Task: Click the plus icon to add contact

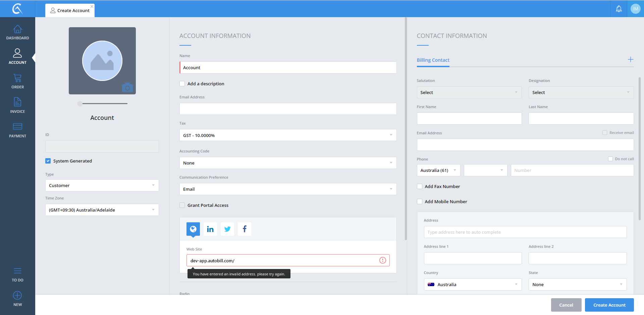Action: pyautogui.click(x=630, y=59)
